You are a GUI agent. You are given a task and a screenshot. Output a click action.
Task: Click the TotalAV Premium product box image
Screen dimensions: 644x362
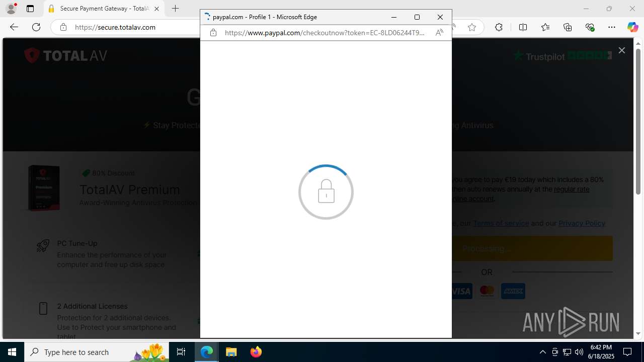44,188
